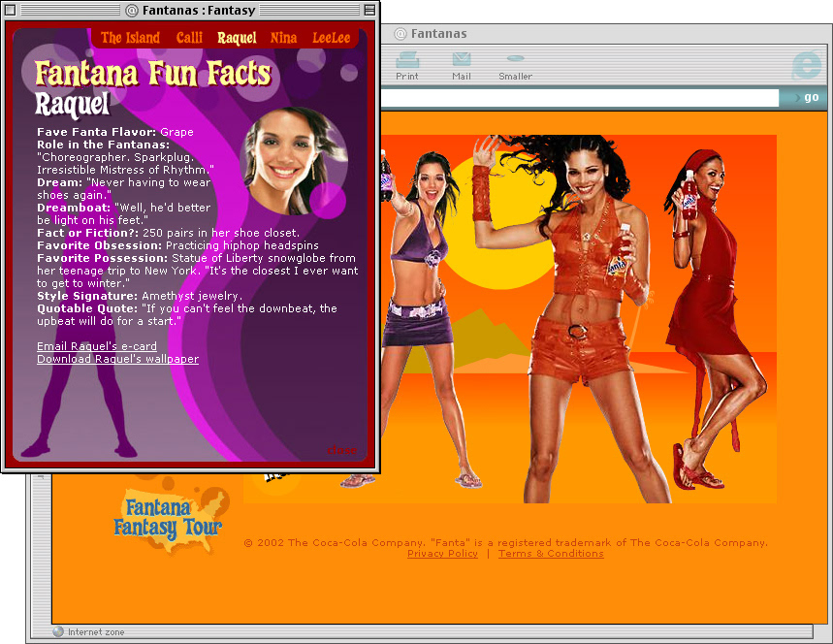Open The Island tab in popup
The height and width of the screenshot is (644, 833).
pos(130,38)
